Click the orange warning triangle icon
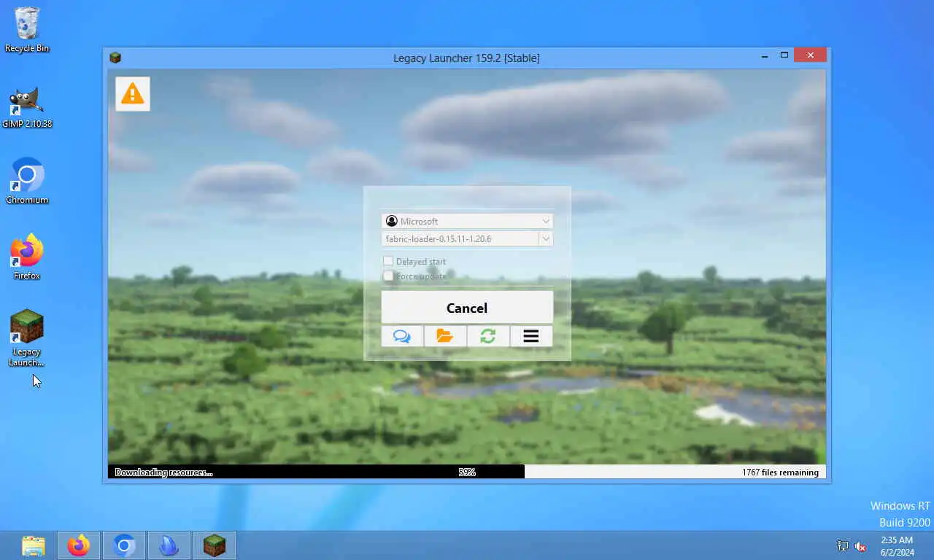 (132, 94)
